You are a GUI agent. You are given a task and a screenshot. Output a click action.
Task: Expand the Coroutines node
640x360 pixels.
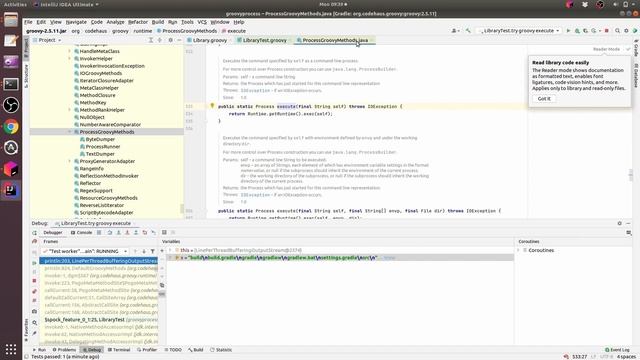pos(519,250)
